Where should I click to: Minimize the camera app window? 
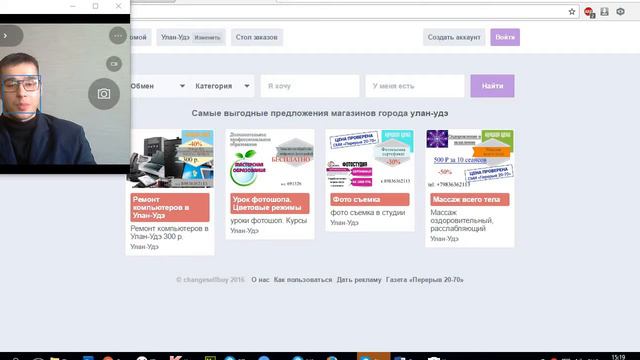[73, 6]
